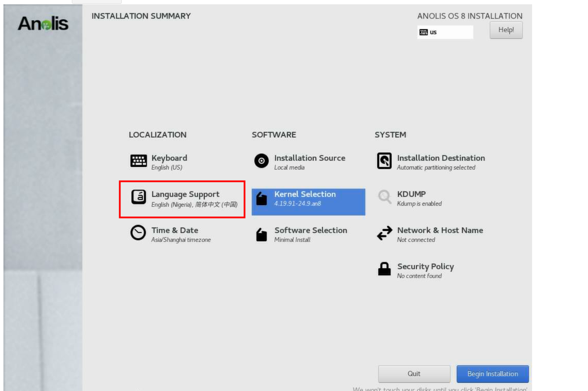Open the Keyboard English (US) setting label
Image resolution: width=588 pixels, height=391 pixels.
(167, 168)
